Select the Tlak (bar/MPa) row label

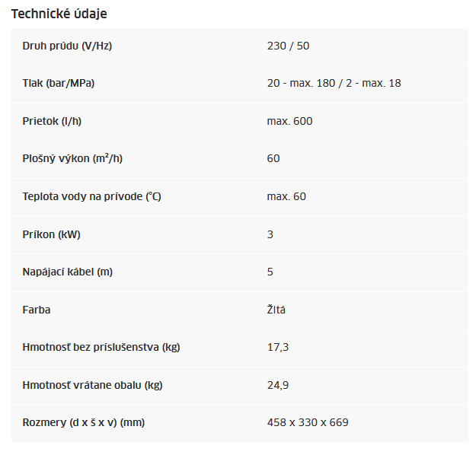[59, 83]
